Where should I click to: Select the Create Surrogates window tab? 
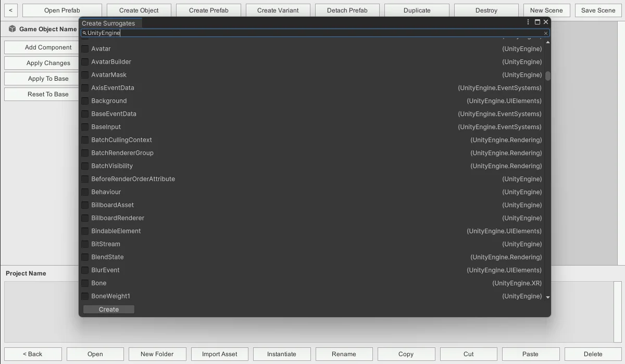[110, 23]
